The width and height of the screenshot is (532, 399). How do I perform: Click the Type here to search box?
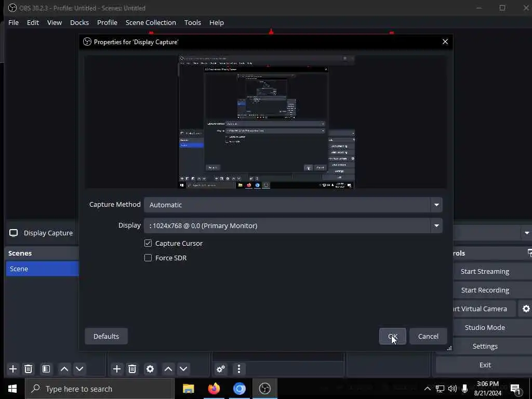100,389
